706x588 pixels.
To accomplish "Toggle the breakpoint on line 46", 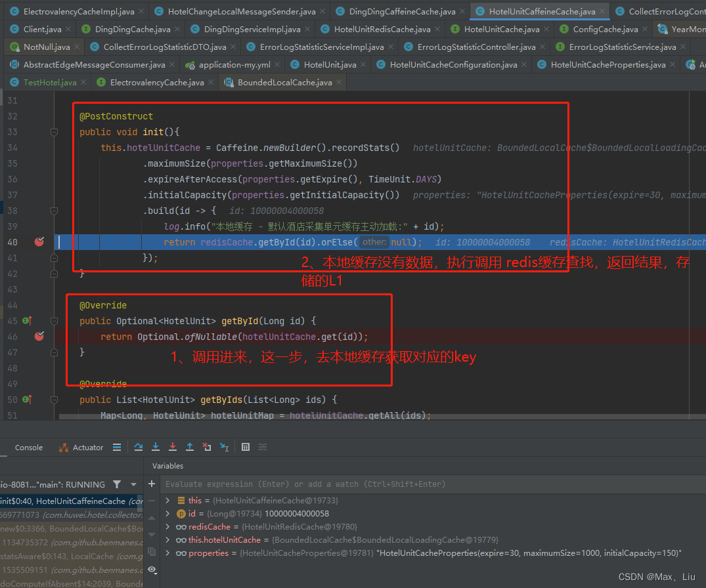I will [x=39, y=336].
